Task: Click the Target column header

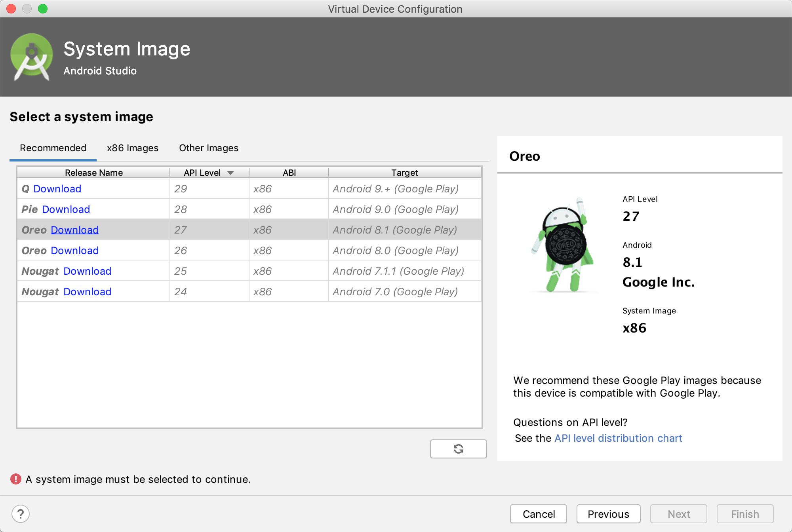Action: [405, 173]
